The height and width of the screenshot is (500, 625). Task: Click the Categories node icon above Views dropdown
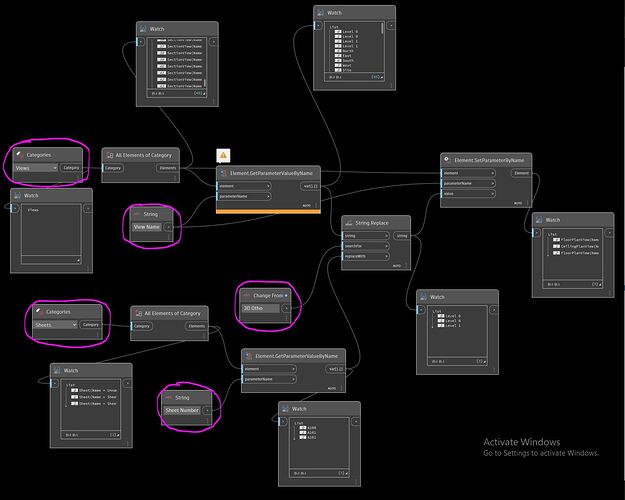coord(20,154)
